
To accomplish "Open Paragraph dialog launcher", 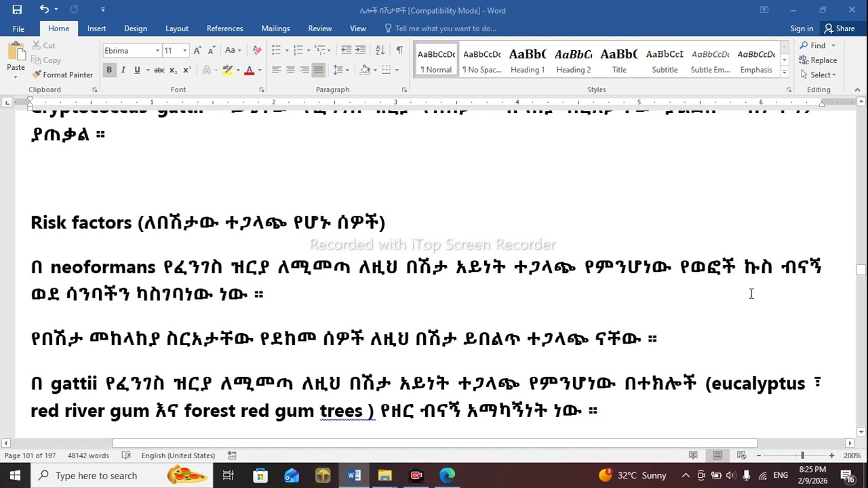I will [406, 89].
